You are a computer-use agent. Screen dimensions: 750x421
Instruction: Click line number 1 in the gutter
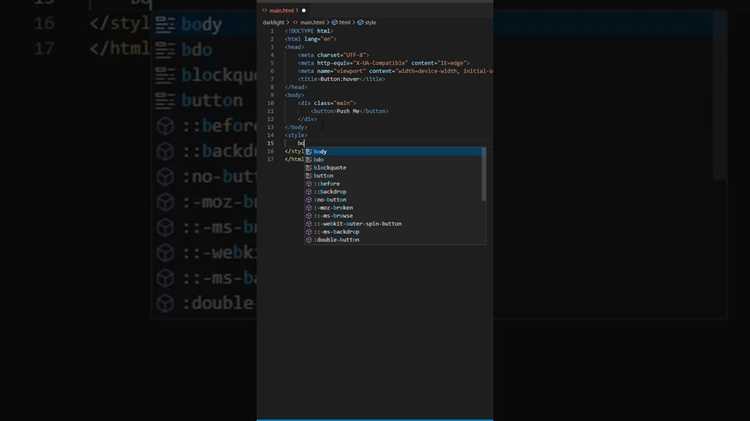[x=272, y=31]
